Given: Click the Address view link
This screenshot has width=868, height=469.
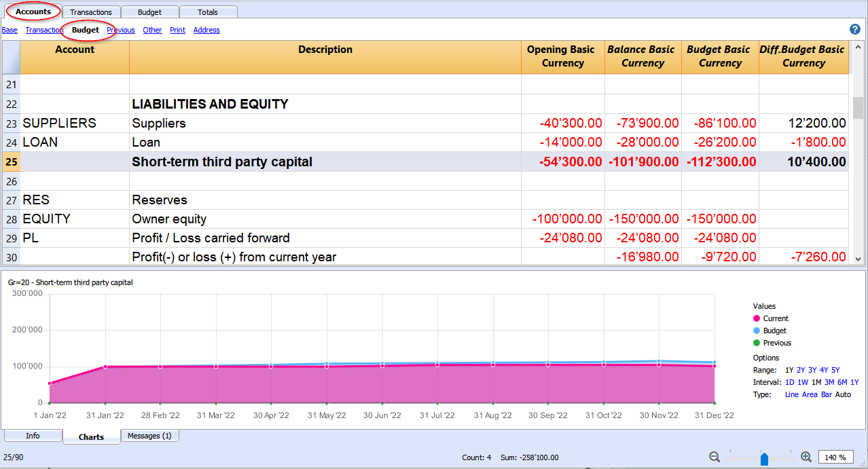Looking at the screenshot, I should click(x=206, y=30).
